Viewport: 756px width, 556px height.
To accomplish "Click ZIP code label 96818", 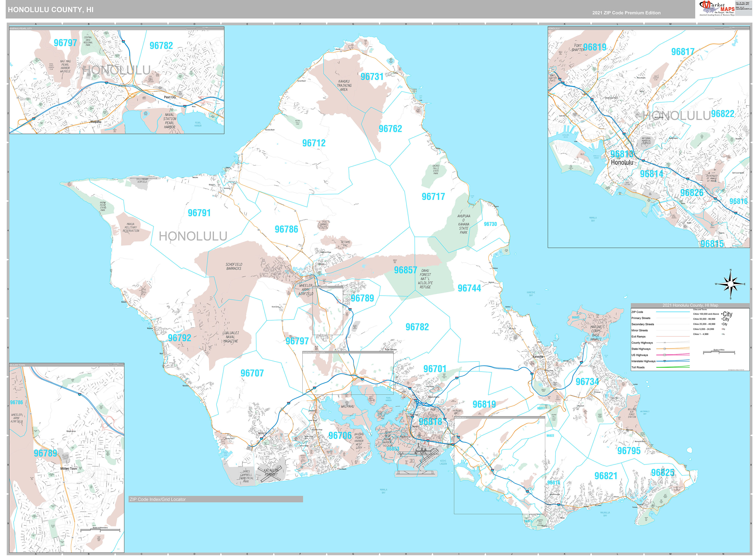I will [x=430, y=421].
